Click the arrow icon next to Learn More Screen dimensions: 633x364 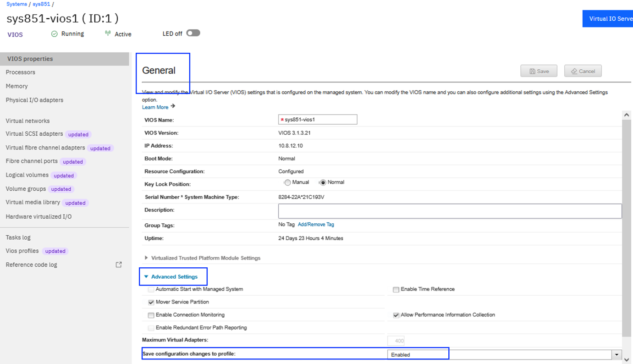click(x=173, y=106)
